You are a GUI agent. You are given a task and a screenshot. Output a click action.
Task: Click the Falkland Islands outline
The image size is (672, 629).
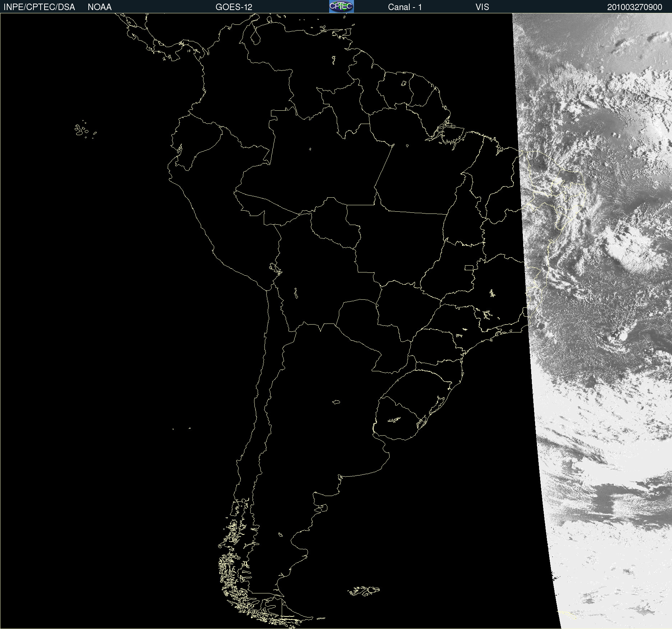(364, 591)
